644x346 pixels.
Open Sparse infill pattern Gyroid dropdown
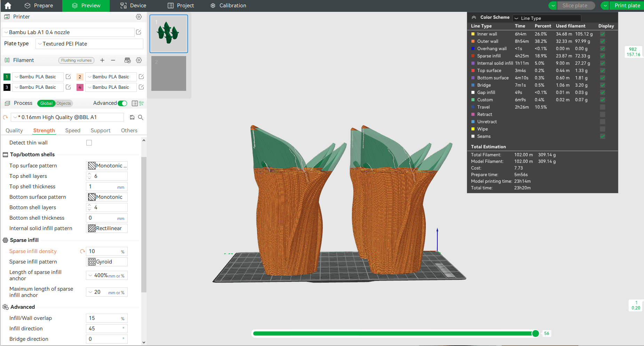pyautogui.click(x=107, y=262)
